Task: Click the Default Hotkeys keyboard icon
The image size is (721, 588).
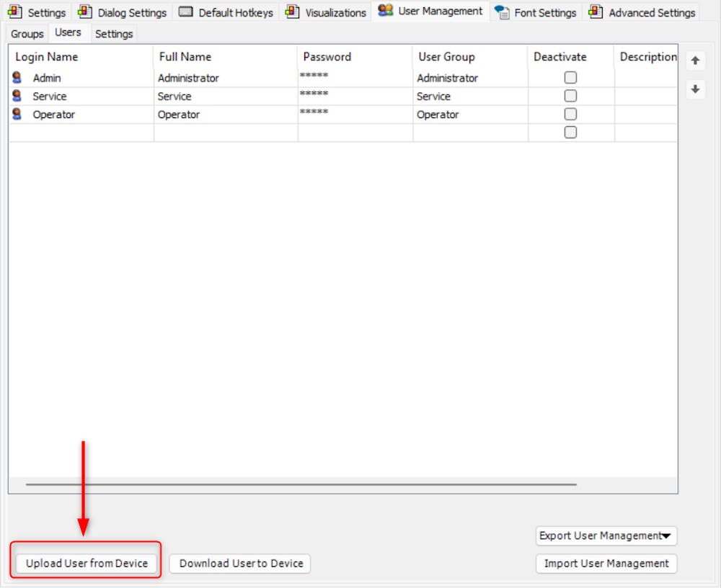Action: 185,12
